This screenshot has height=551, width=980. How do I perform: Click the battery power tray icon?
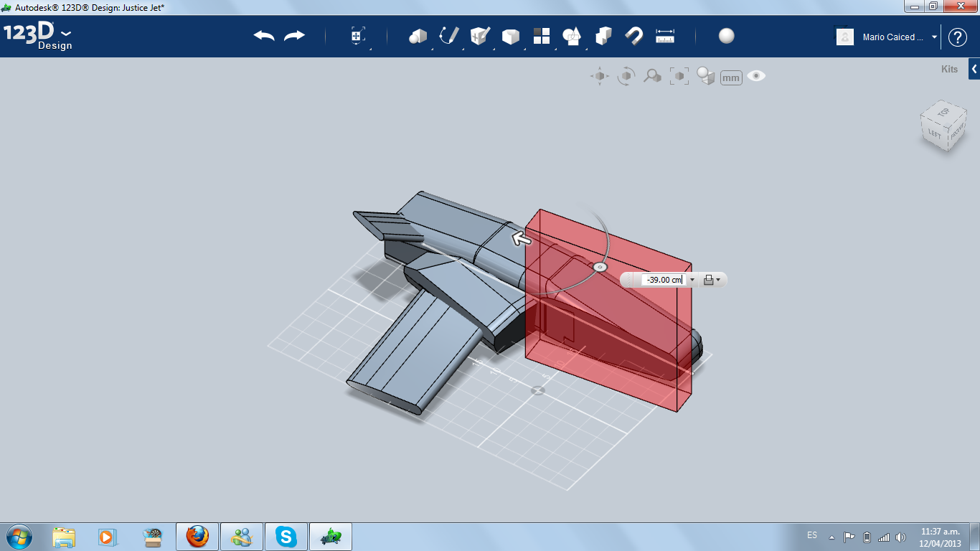[x=867, y=537]
